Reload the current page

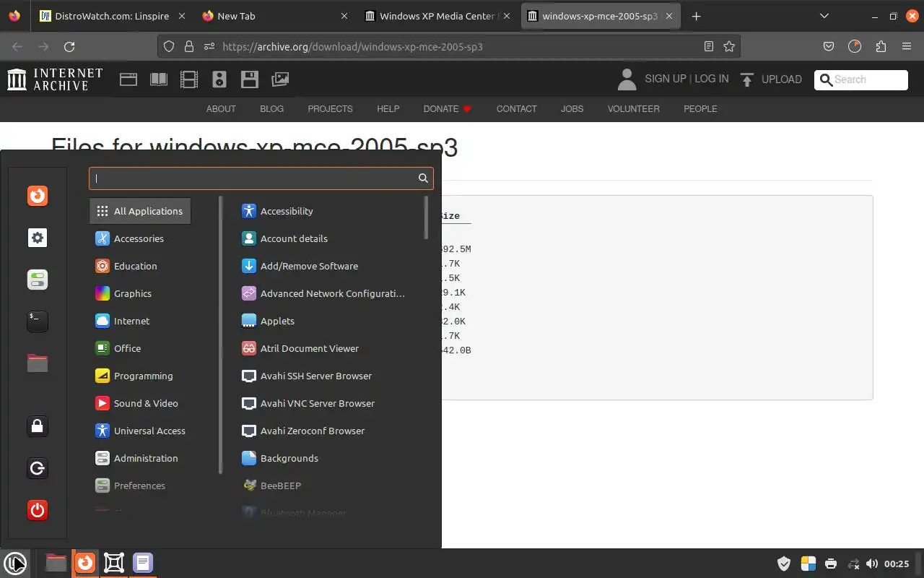69,46
